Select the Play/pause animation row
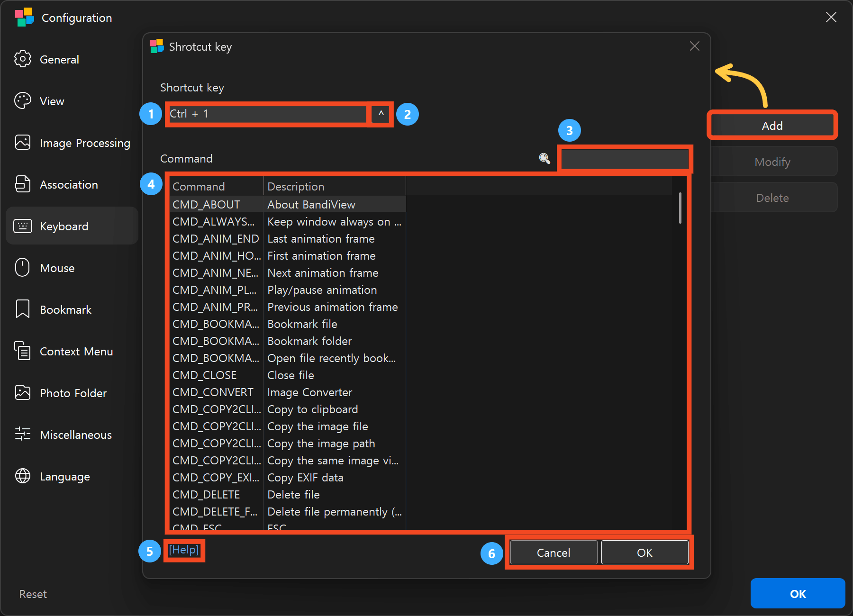853x616 pixels. 288,290
